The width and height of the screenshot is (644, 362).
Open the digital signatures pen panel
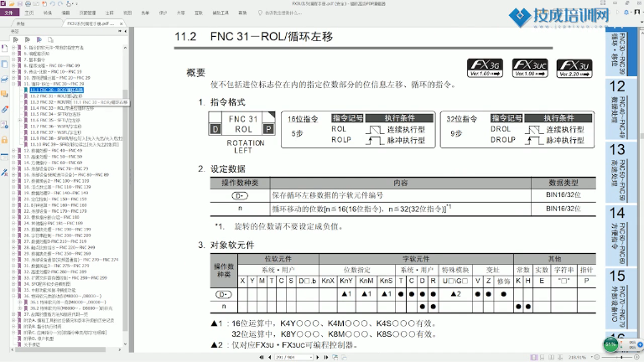(4, 173)
